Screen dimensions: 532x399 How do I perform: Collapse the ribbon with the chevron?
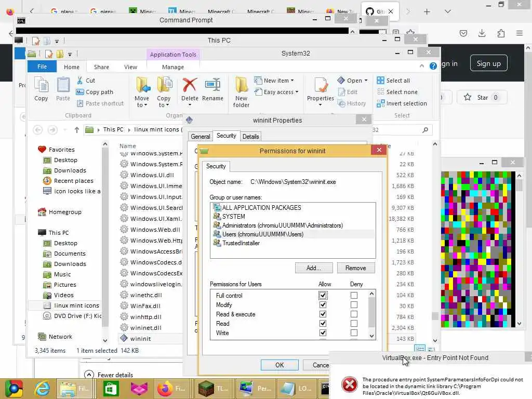[x=422, y=66]
